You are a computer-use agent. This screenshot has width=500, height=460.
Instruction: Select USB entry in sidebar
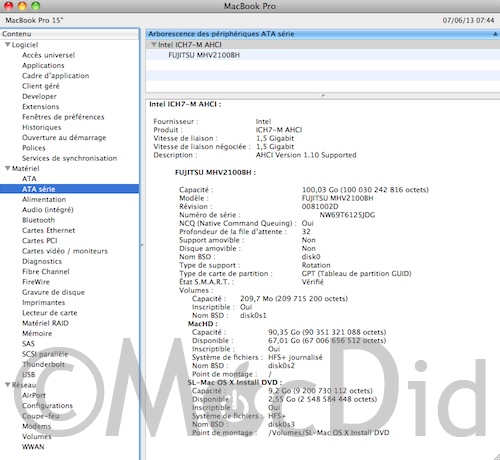click(28, 375)
